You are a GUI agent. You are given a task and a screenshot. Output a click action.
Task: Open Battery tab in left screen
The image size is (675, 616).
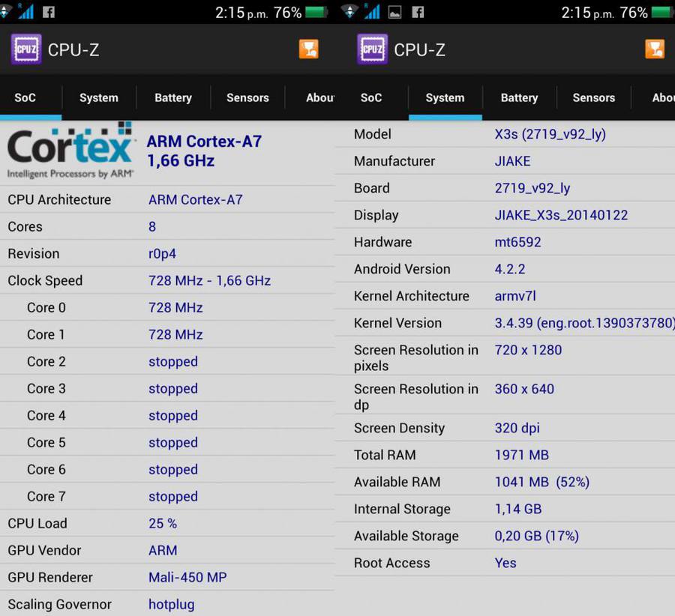pos(173,97)
